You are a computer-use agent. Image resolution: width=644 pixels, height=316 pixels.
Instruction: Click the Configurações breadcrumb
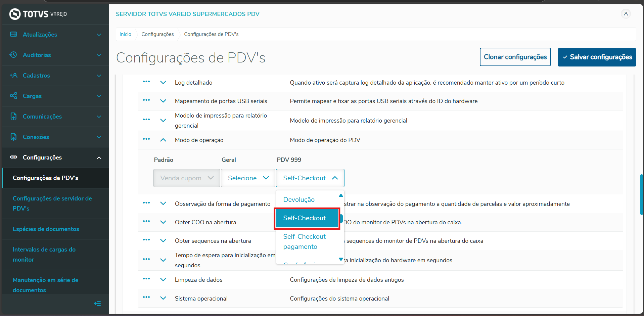click(x=158, y=34)
